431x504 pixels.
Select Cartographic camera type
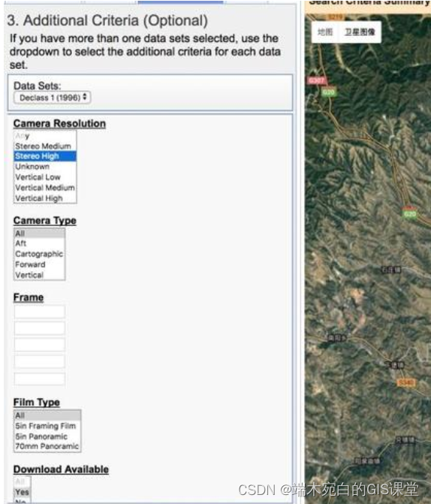point(39,254)
